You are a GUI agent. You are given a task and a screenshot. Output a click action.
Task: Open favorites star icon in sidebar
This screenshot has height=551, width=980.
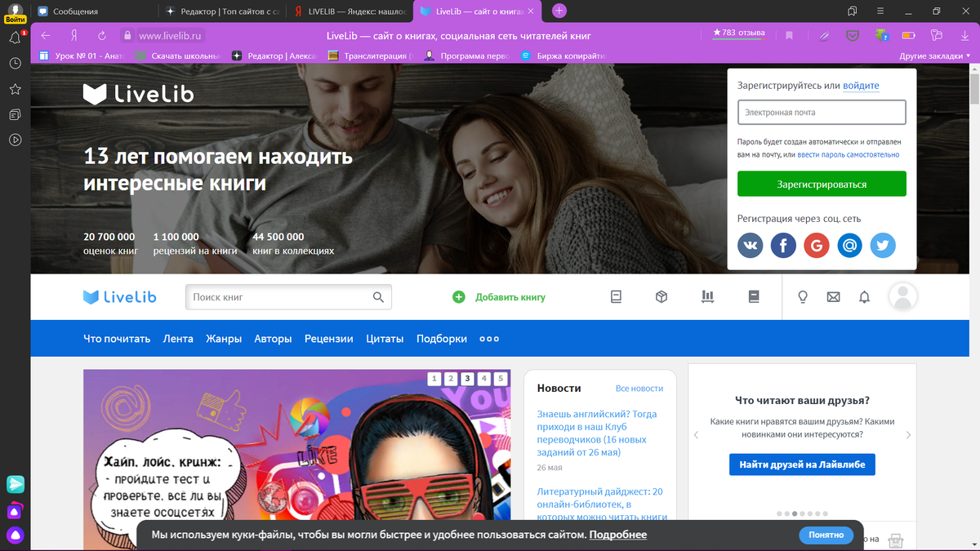pyautogui.click(x=15, y=89)
